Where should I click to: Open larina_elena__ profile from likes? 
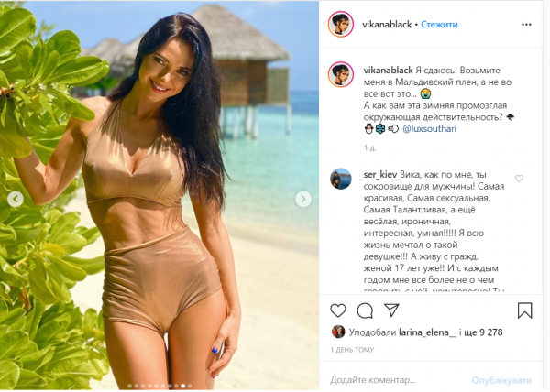(x=427, y=332)
